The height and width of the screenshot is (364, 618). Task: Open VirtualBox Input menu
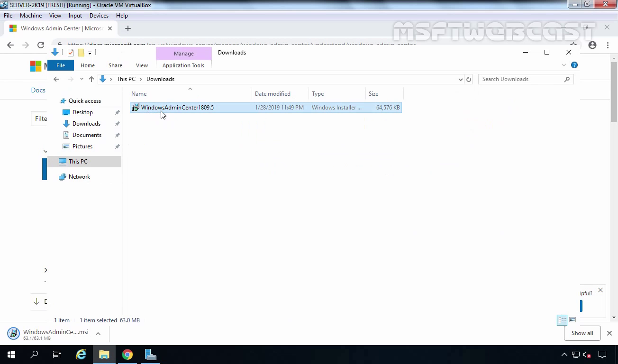coord(75,16)
